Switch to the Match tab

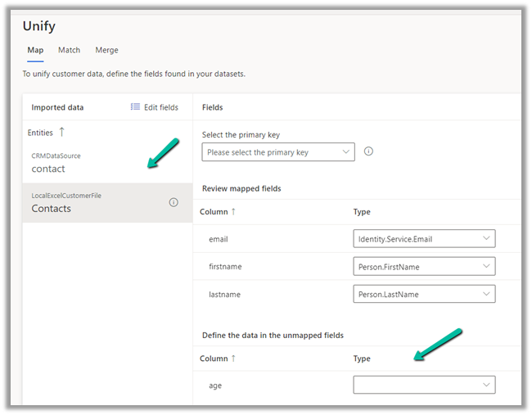coord(69,50)
